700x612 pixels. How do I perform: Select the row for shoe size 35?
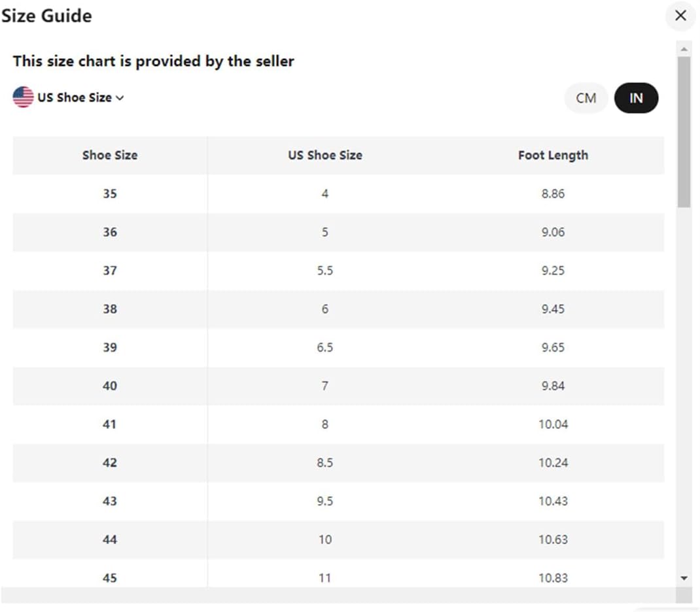pyautogui.click(x=338, y=194)
